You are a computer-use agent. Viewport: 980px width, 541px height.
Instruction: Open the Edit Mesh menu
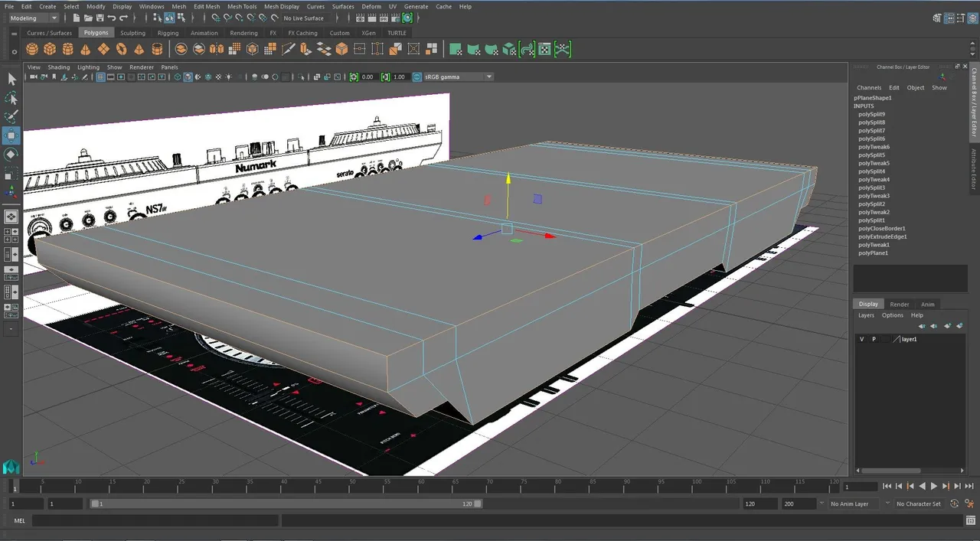click(x=207, y=6)
